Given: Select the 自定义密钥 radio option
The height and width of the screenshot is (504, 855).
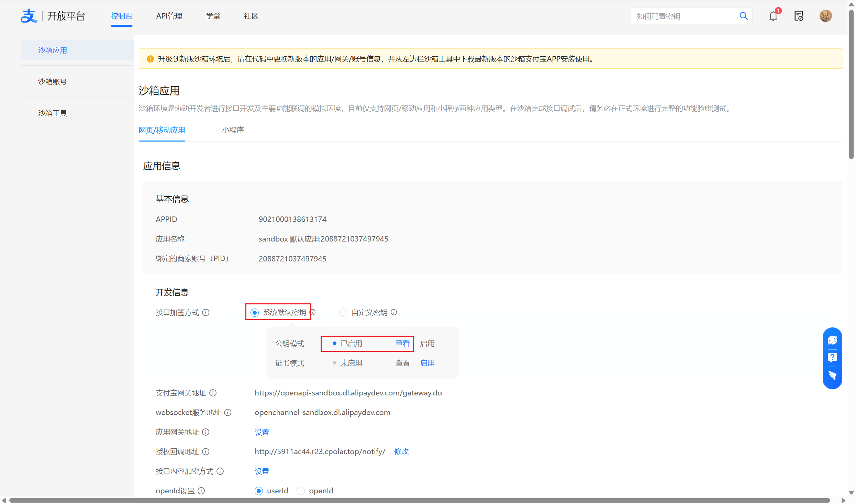Looking at the screenshot, I should [x=343, y=313].
